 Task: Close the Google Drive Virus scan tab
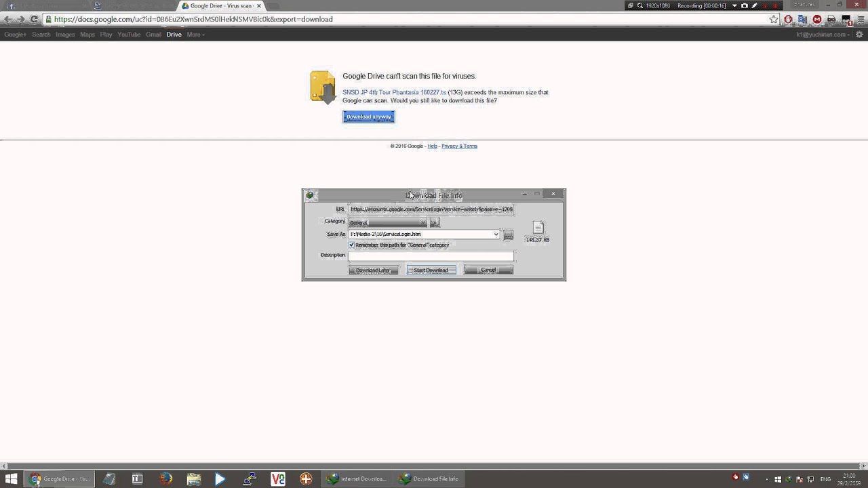258,5
